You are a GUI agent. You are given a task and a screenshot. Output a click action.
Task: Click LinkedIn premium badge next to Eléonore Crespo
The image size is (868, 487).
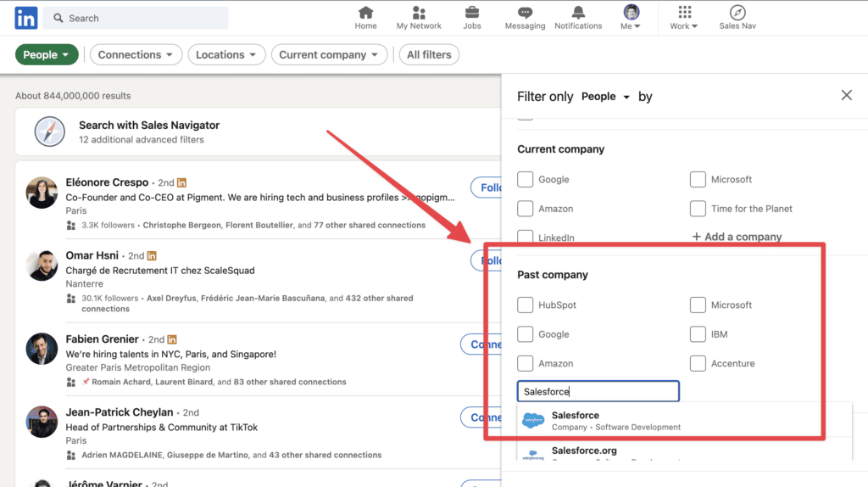point(181,182)
